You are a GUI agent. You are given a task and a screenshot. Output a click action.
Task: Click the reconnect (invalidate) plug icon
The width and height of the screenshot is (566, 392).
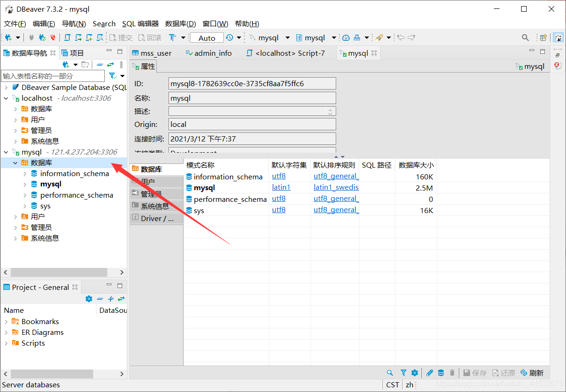point(42,37)
